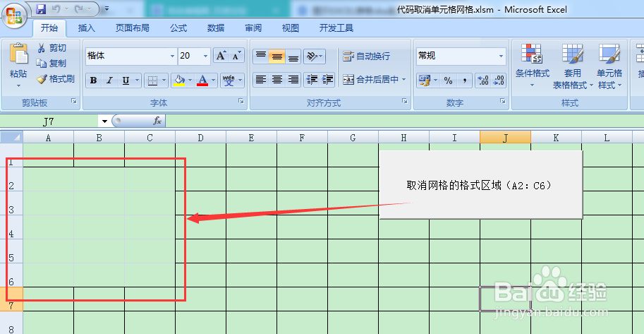This screenshot has width=644, height=334.
Task: Expand the 粘贴 paste options arrow
Action: [18, 85]
